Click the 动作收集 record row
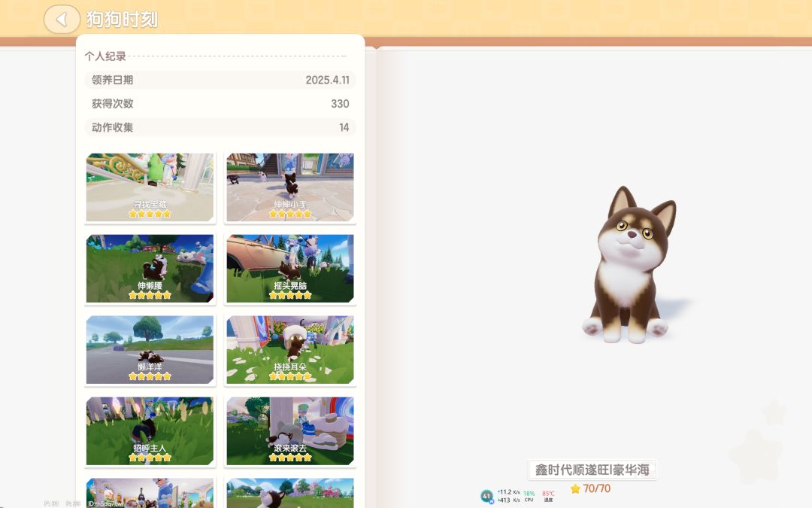 (x=220, y=127)
